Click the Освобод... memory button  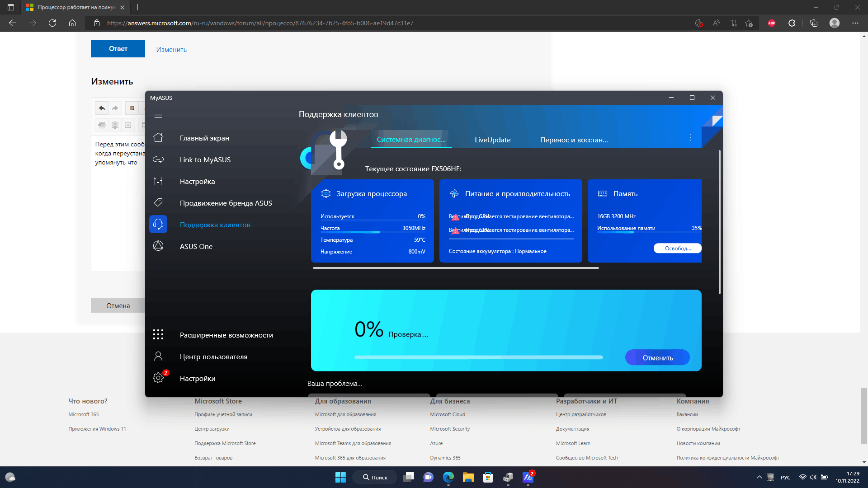click(x=677, y=248)
